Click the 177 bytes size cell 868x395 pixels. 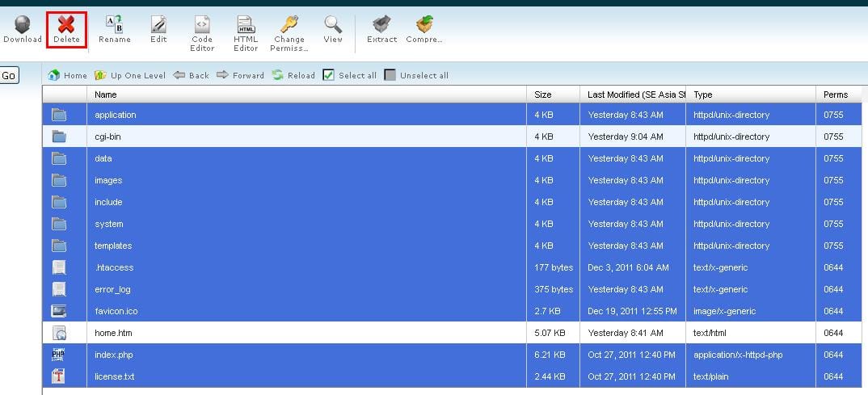pos(554,267)
